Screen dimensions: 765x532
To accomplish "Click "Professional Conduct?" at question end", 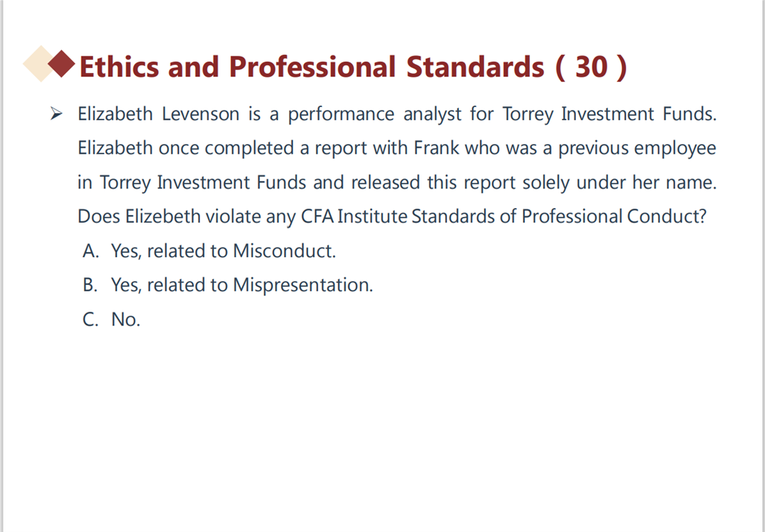I will coord(614,216).
